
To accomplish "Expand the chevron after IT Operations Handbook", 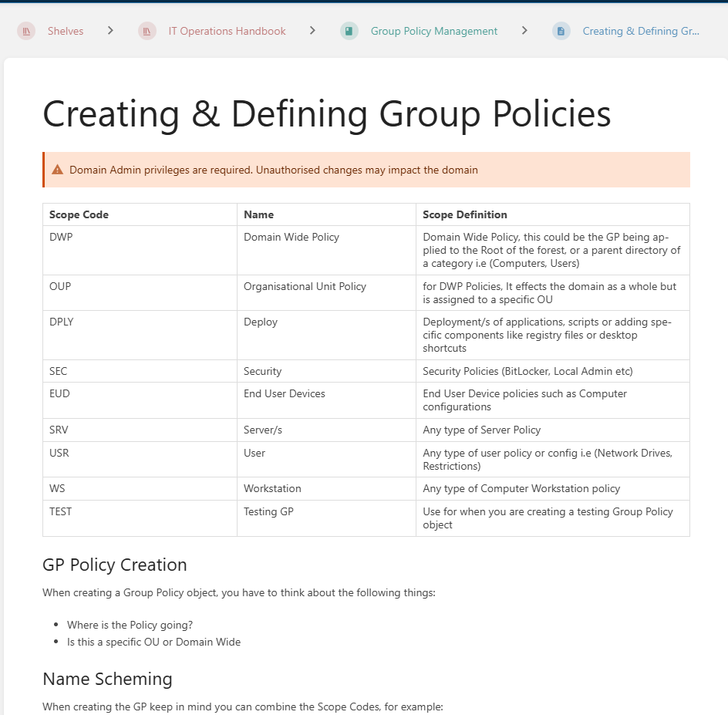I will pos(312,31).
